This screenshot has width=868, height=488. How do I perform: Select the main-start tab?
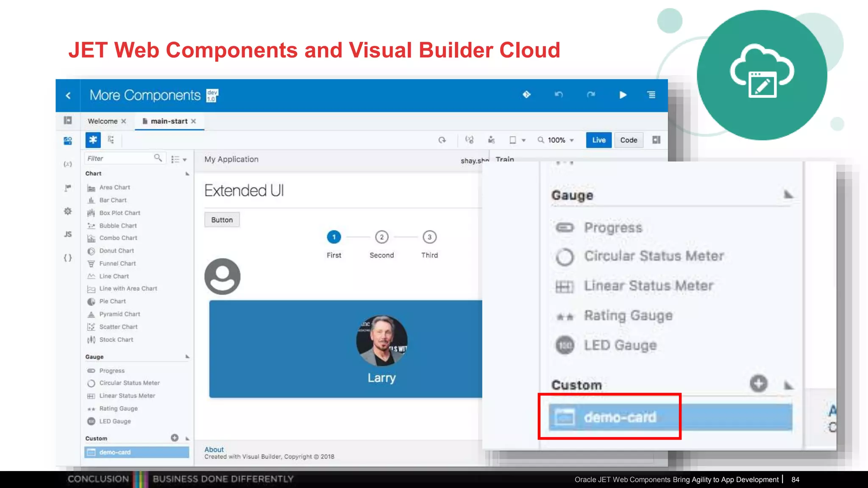click(x=169, y=121)
